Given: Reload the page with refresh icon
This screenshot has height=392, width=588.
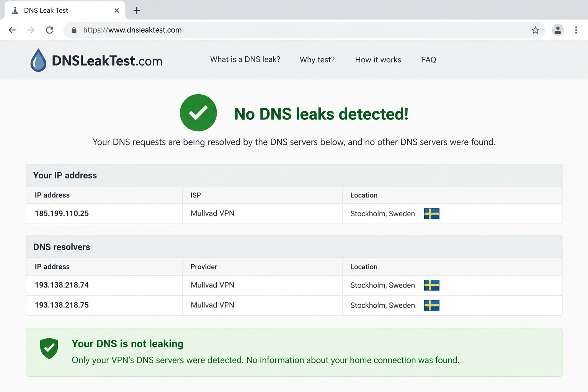Looking at the screenshot, I should point(49,30).
